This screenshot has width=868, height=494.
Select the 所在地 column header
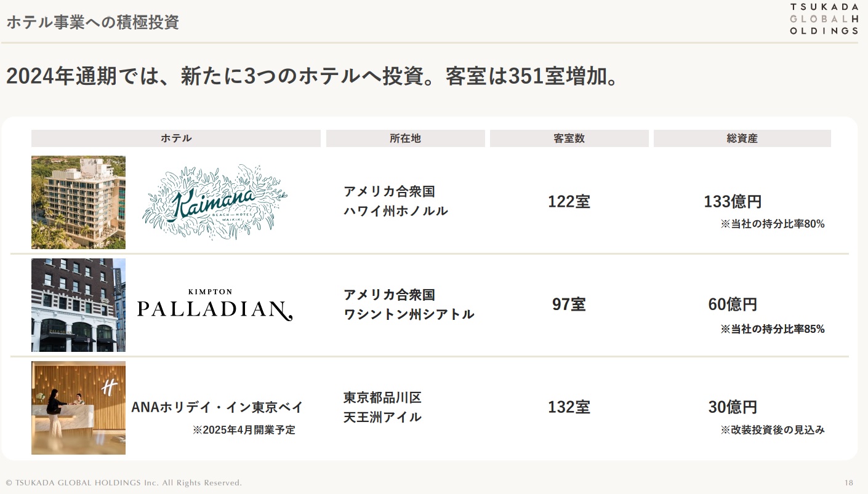406,138
